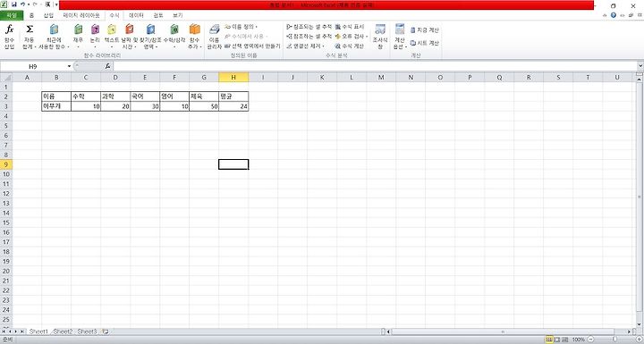Click the Name Box showing H9
This screenshot has height=344, width=644.
[33, 66]
